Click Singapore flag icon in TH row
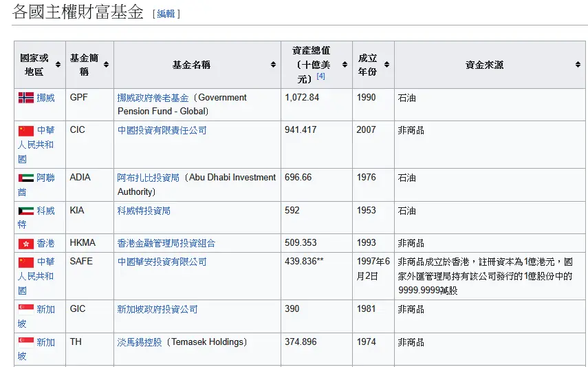Screen dimensions: 588x367 tap(26, 343)
